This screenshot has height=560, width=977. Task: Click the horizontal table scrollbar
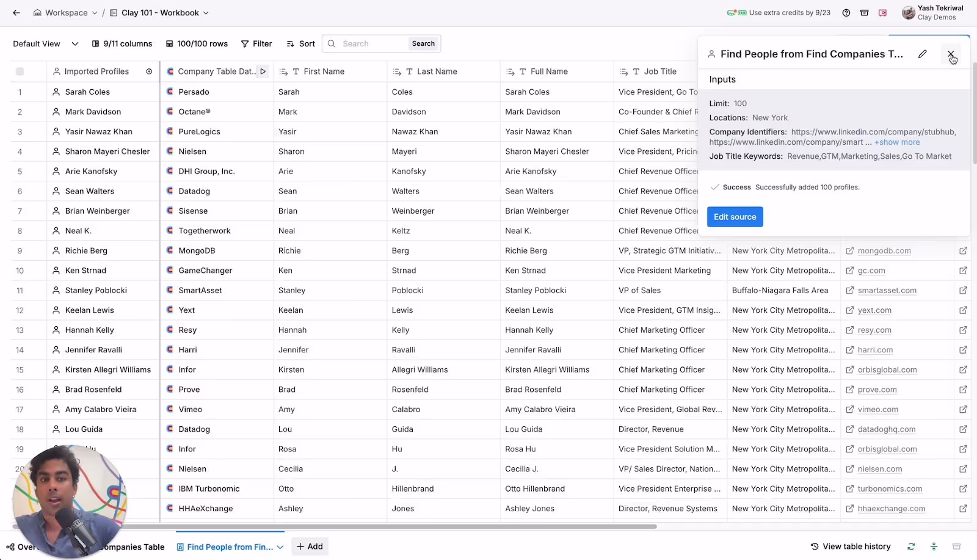coord(335,526)
